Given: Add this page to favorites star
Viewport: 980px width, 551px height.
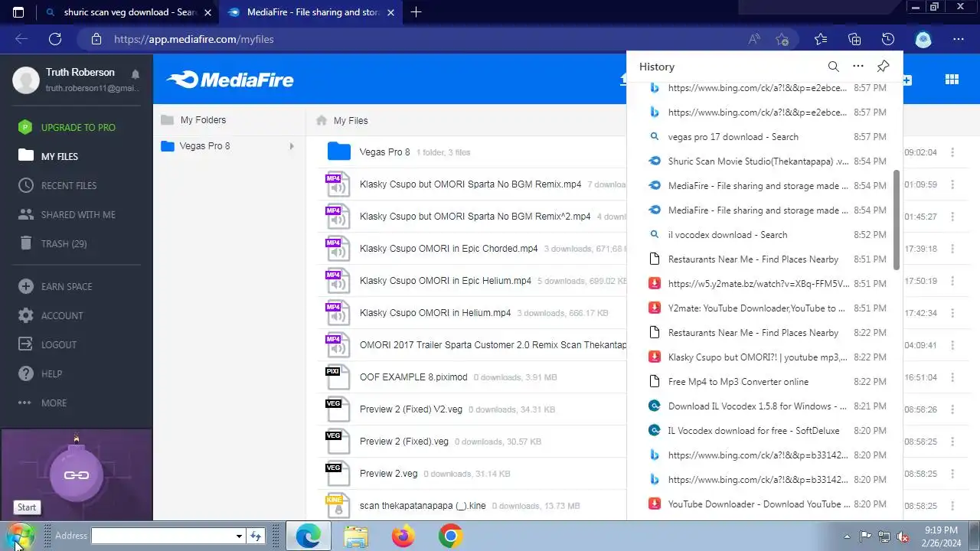Looking at the screenshot, I should 782,39.
